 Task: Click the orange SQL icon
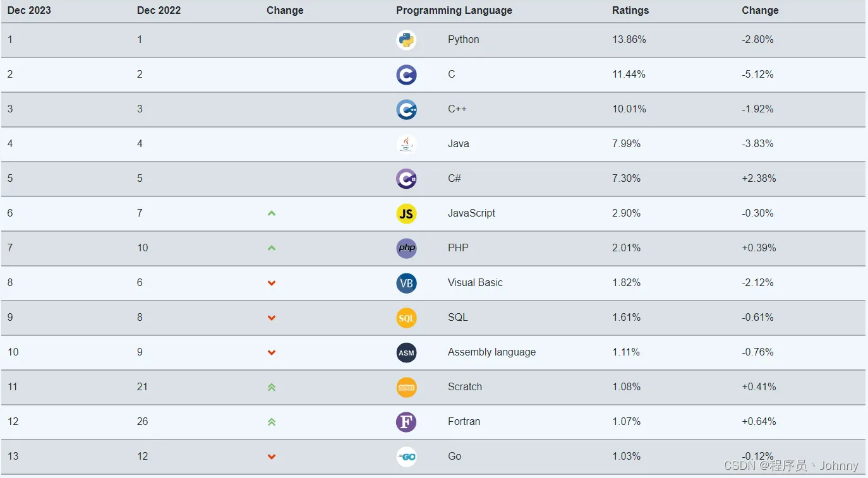(x=406, y=318)
